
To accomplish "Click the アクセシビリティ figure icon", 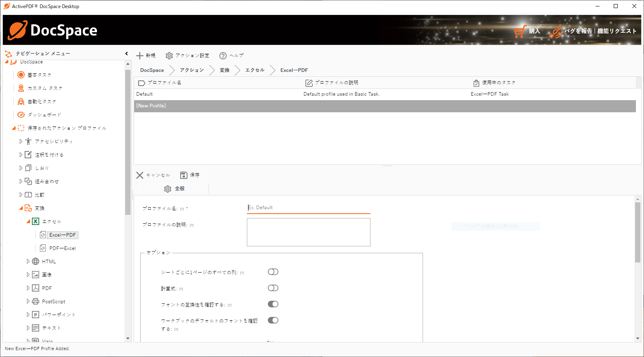I will (28, 141).
